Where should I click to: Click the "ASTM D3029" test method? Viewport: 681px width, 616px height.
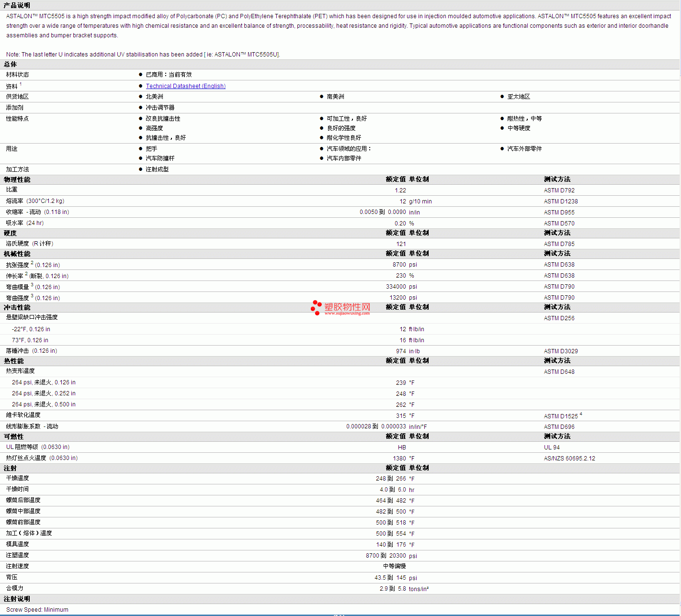[x=561, y=351]
